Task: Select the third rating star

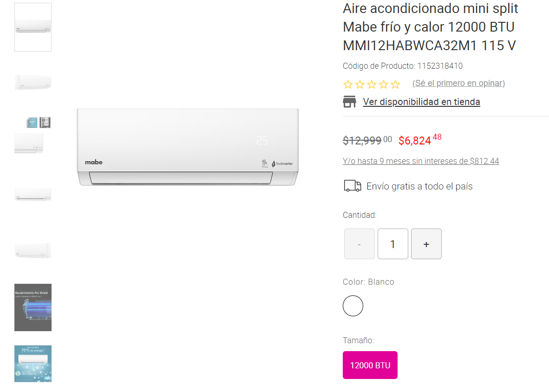Action: pyautogui.click(x=372, y=85)
